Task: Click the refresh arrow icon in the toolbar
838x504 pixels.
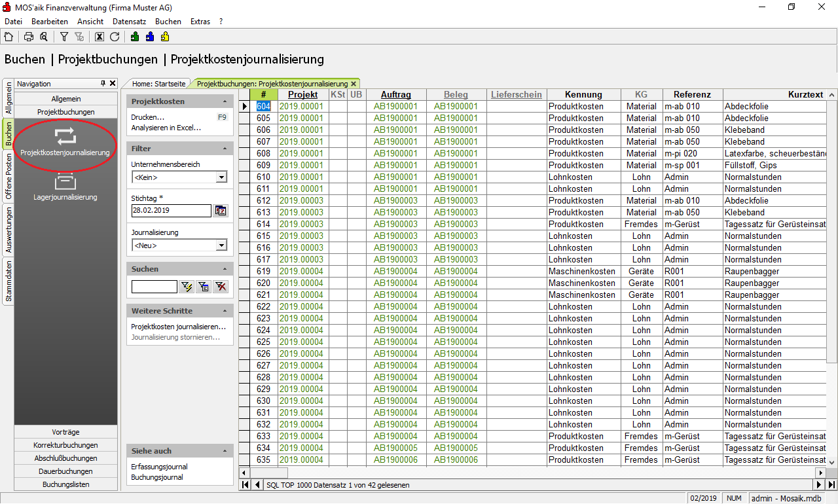Action: point(115,37)
